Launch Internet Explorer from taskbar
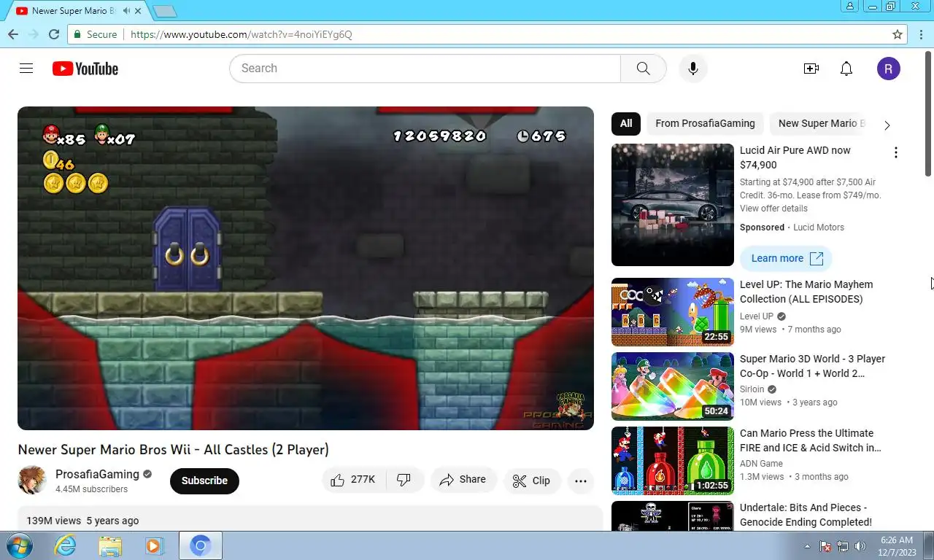Viewport: 934px width, 560px height. pyautogui.click(x=66, y=545)
